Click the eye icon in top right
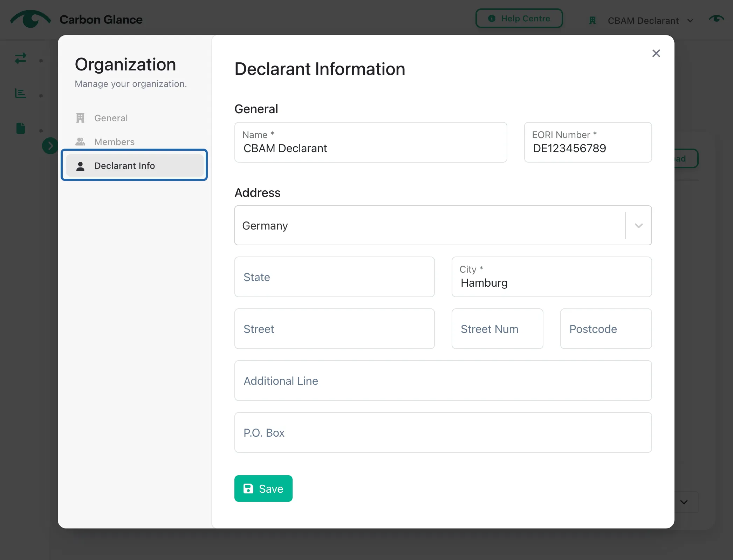The image size is (733, 560). pos(716,19)
